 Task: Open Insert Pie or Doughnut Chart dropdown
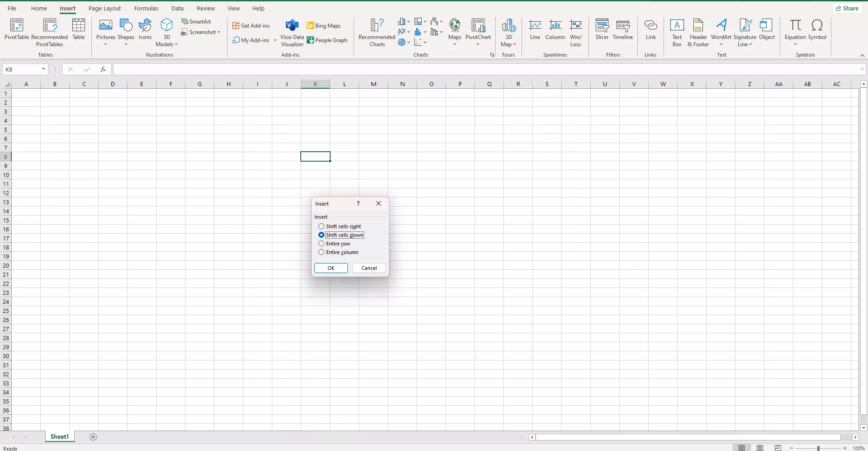[x=408, y=42]
